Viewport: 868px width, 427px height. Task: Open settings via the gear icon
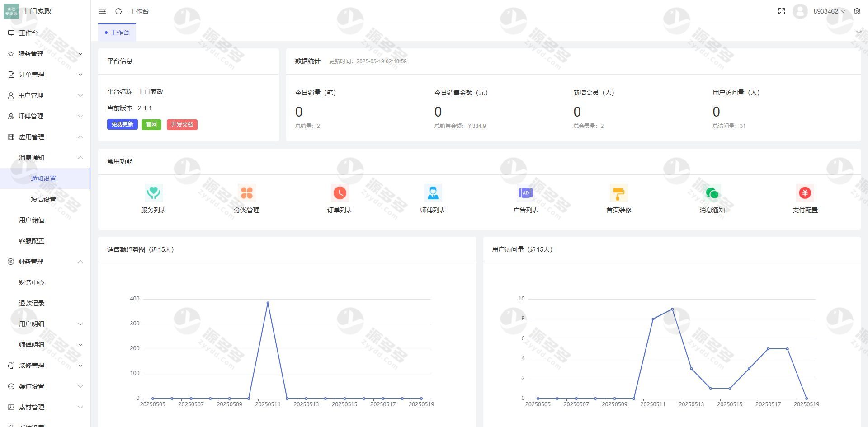tap(857, 11)
